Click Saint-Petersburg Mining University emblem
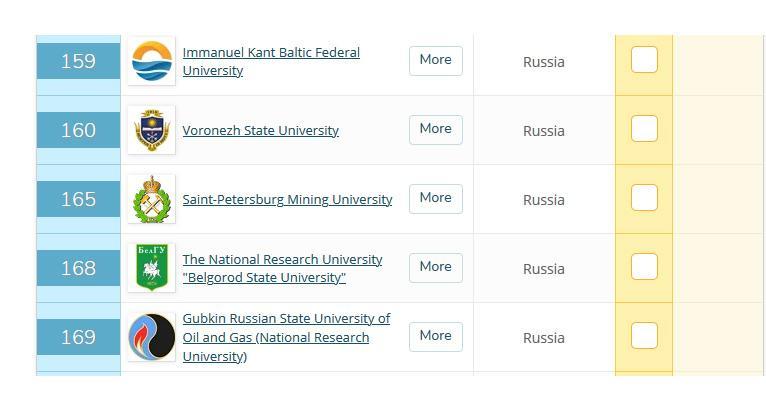Image resolution: width=766 pixels, height=412 pixels. [x=152, y=199]
